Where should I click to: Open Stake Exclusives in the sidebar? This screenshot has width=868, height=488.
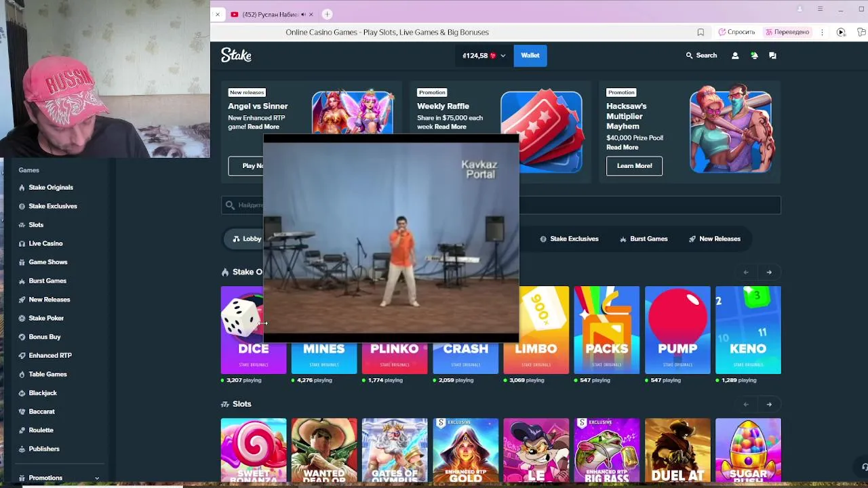53,206
